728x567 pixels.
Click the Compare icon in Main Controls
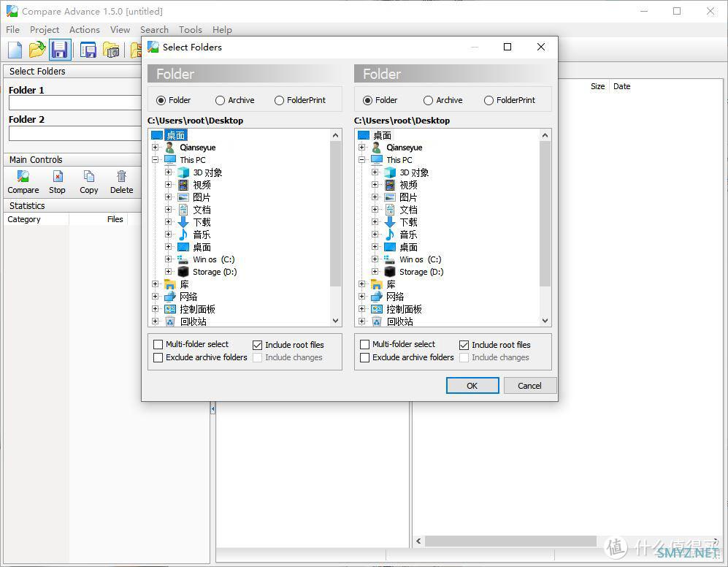[23, 176]
